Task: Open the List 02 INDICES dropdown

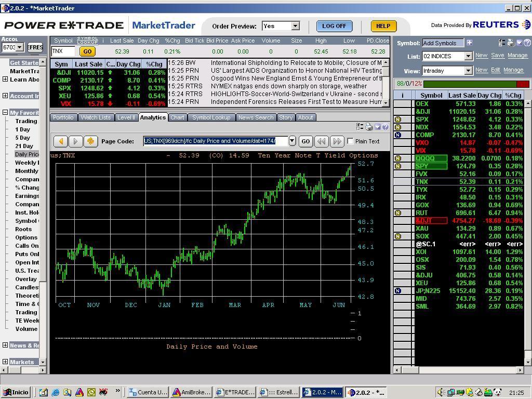Action: pos(468,56)
